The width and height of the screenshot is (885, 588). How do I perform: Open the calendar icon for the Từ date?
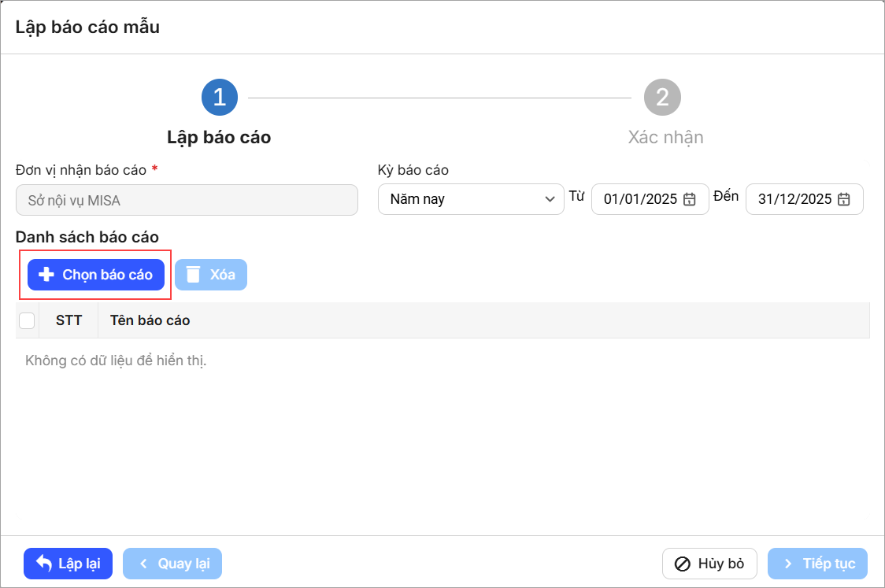point(689,199)
